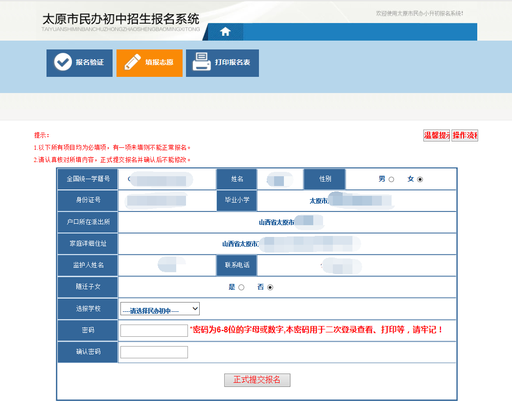Choose 否 for 随迁子女
Image resolution: width=512 pixels, height=420 pixels.
coord(270,287)
